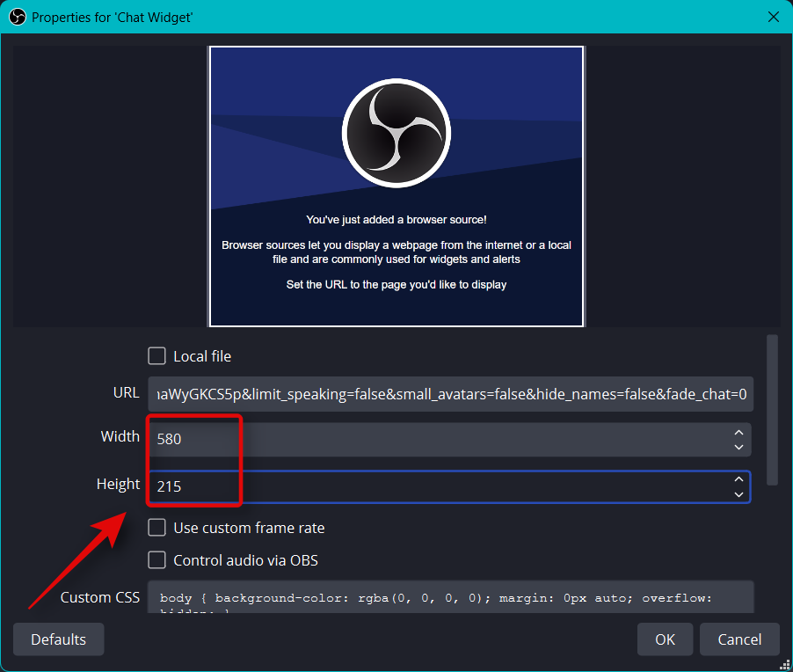
Task: Click the 'Height' label
Action: coord(118,485)
